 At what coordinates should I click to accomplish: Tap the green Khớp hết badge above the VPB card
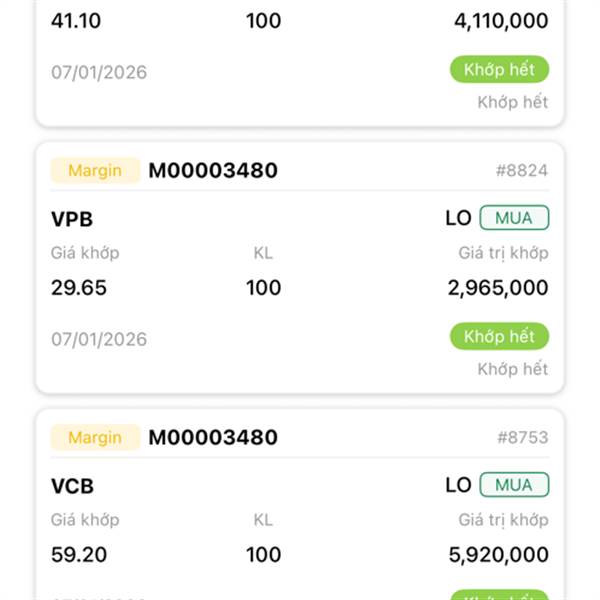click(499, 69)
